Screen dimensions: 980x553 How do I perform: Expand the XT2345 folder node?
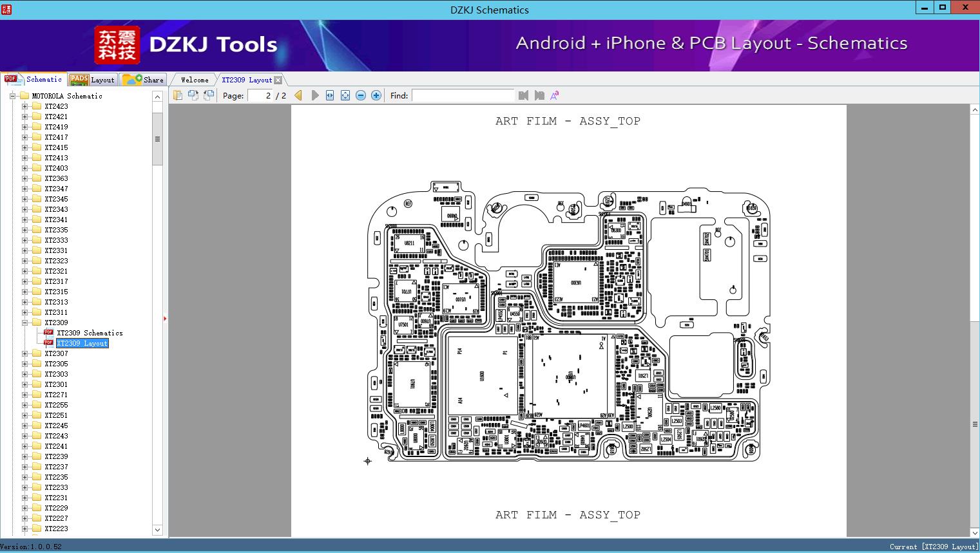click(x=24, y=199)
